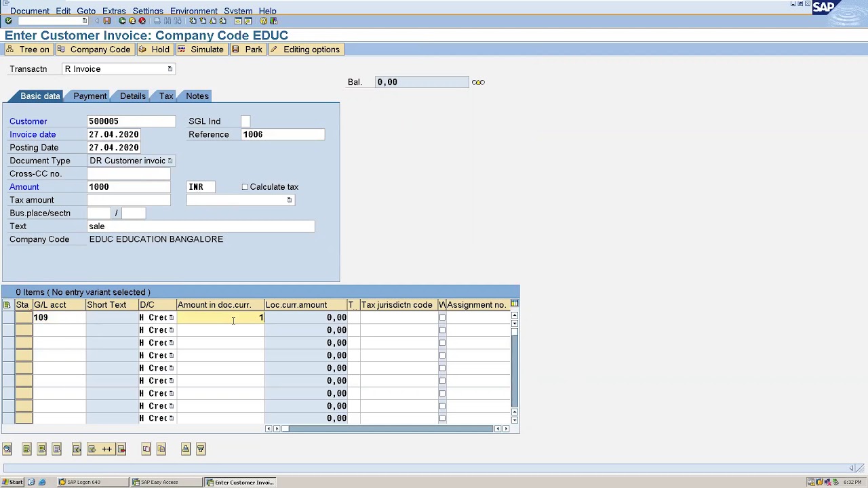
Task: Tick the W checkbox in the eighth item row
Action: (442, 406)
